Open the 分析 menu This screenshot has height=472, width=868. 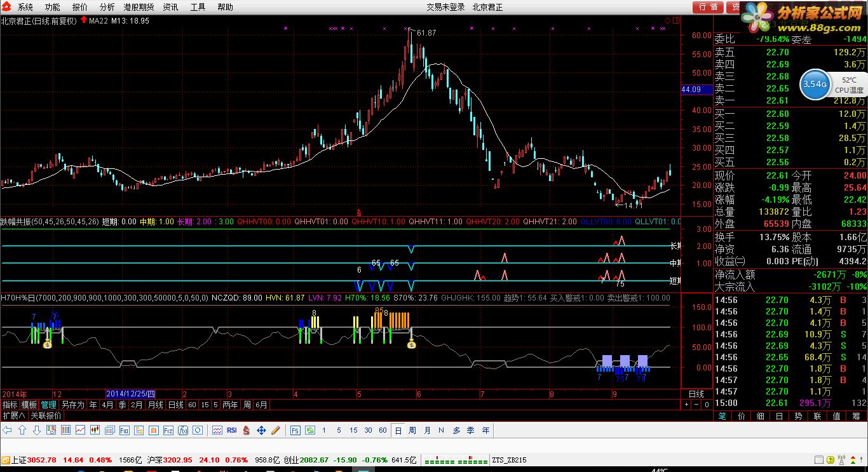click(x=107, y=7)
